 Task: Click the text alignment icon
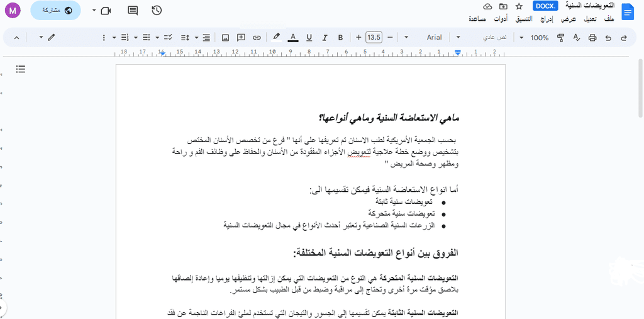pos(206,38)
